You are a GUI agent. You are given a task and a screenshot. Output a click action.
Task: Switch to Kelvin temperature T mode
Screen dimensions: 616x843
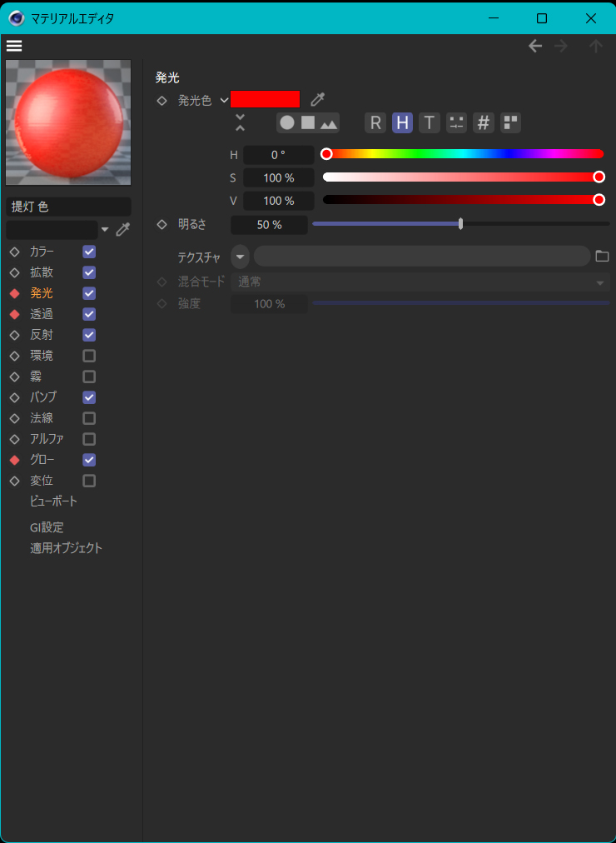(429, 123)
